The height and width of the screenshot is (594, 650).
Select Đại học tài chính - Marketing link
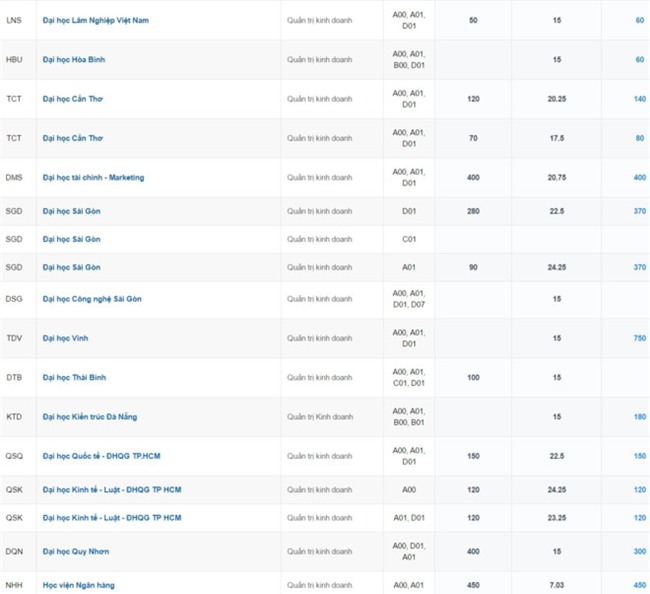pos(93,178)
